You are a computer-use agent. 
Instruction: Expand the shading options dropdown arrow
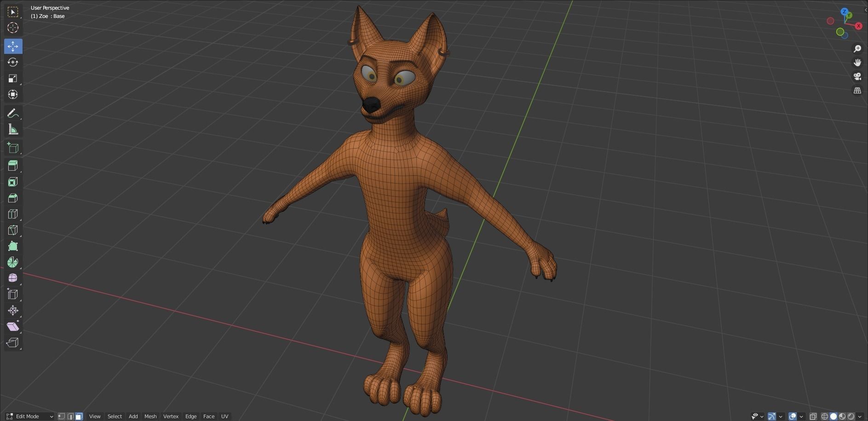click(860, 416)
